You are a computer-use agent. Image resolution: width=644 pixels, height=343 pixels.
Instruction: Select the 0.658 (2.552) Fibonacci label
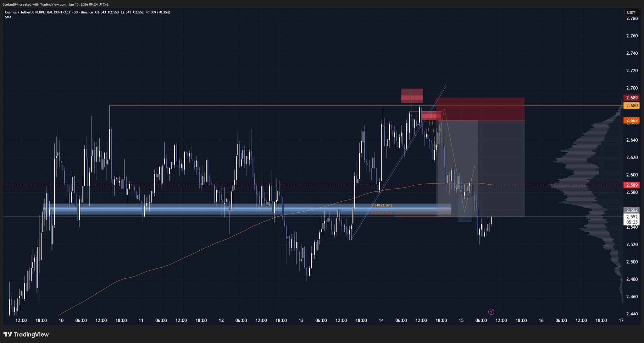(381, 213)
